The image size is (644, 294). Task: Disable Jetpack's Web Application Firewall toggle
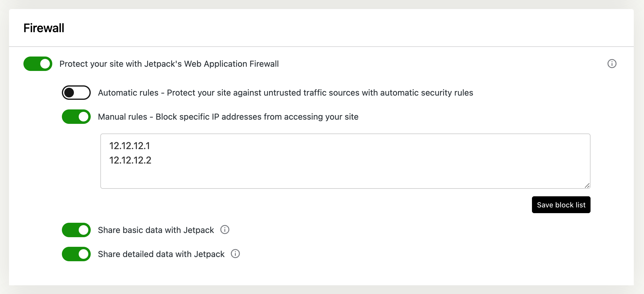38,64
